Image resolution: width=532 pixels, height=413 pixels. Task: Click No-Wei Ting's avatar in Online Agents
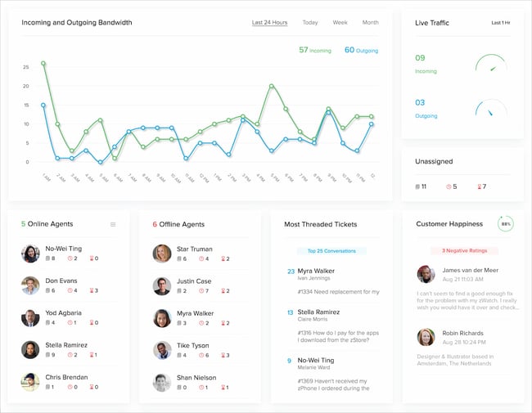(x=30, y=254)
